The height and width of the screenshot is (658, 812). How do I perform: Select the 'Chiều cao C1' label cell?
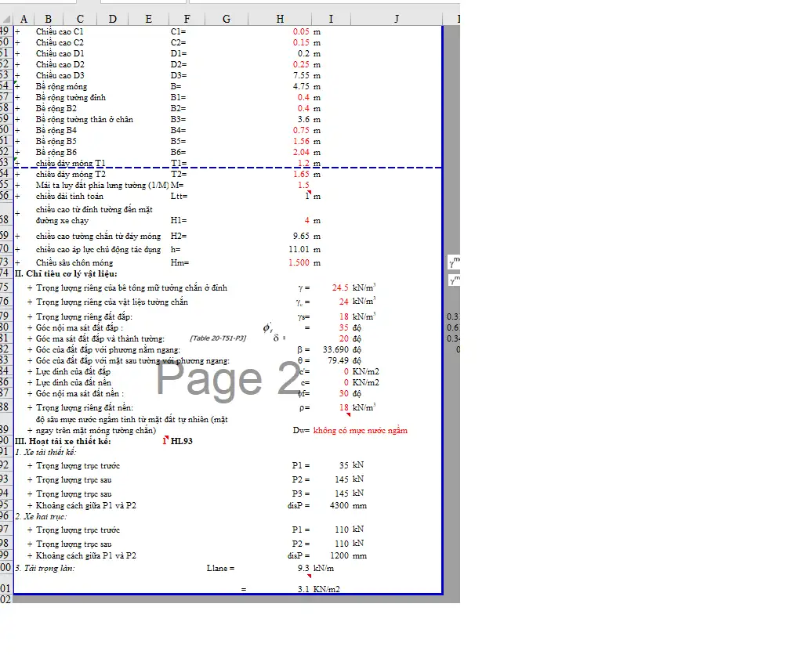tap(60, 31)
